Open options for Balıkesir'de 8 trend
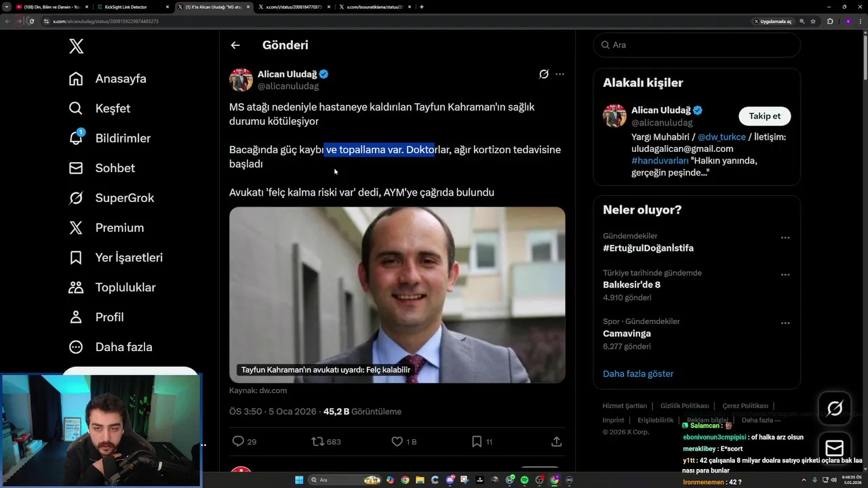 click(x=785, y=274)
